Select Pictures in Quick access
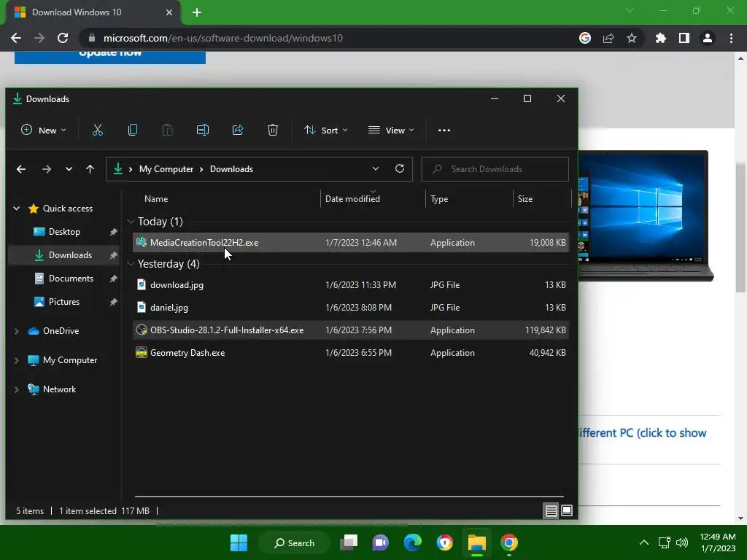This screenshot has height=560, width=747. [64, 302]
